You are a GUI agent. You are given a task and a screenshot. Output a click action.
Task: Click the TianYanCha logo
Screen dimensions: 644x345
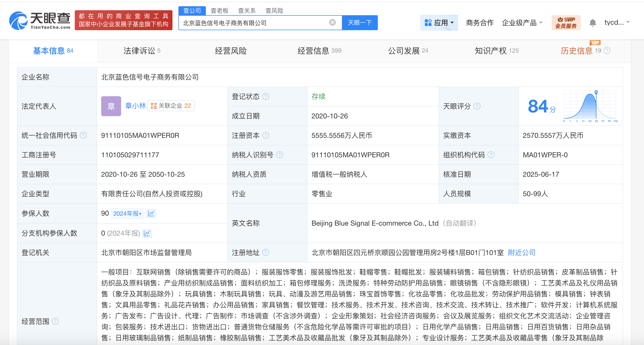[x=40, y=20]
